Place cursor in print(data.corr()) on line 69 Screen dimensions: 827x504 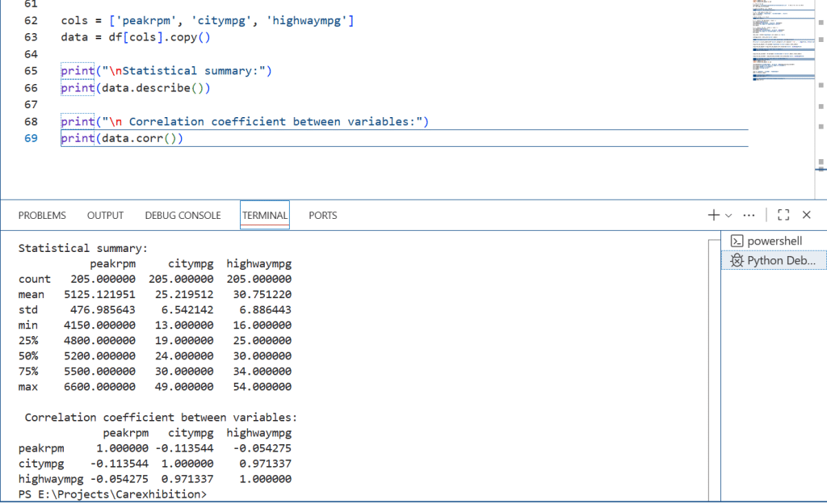pos(122,139)
